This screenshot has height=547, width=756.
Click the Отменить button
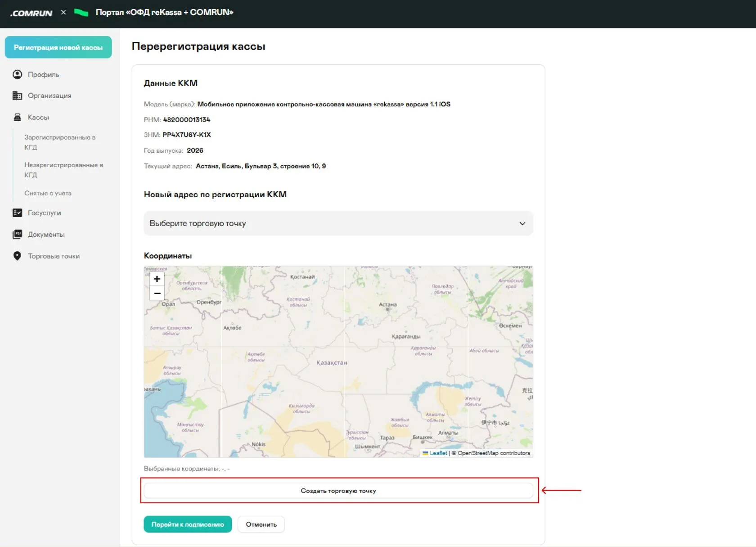(x=261, y=524)
